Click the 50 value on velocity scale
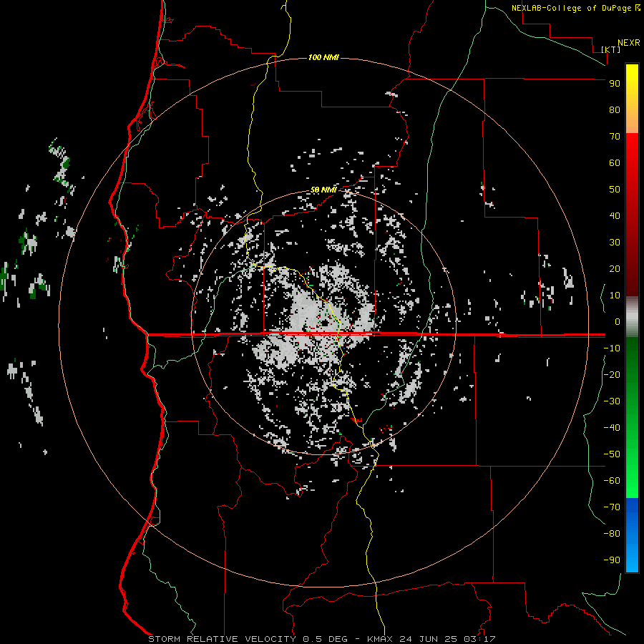The height and width of the screenshot is (644, 644). [x=615, y=190]
